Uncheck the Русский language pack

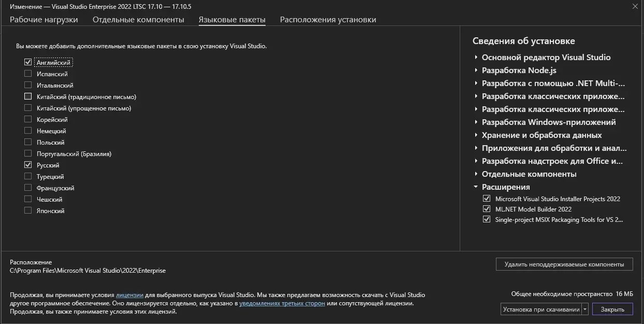click(28, 165)
